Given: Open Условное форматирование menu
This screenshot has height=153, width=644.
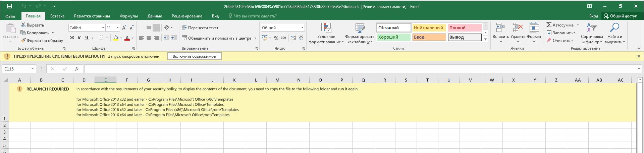Looking at the screenshot, I should (326, 34).
